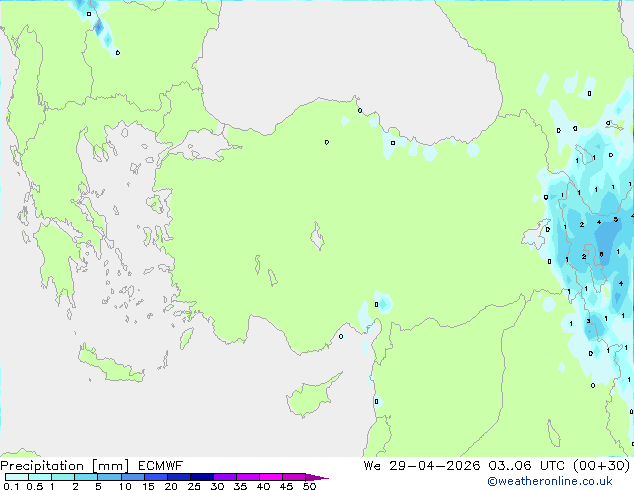
Task: Click the 45–50 mm legend swatch
Action: 294,477
